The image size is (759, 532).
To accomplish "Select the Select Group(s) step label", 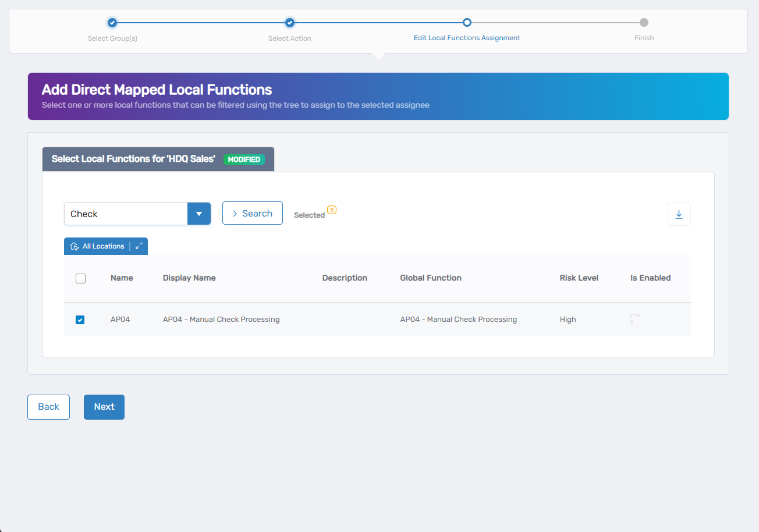I will (x=112, y=38).
